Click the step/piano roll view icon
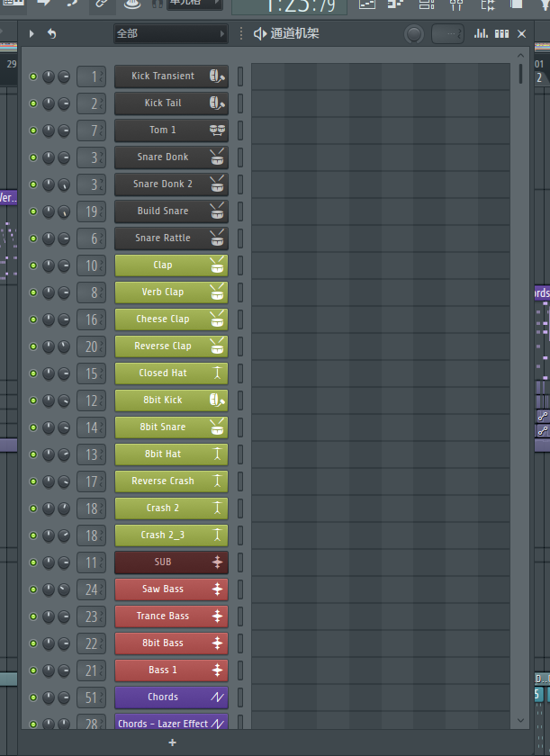 click(501, 34)
